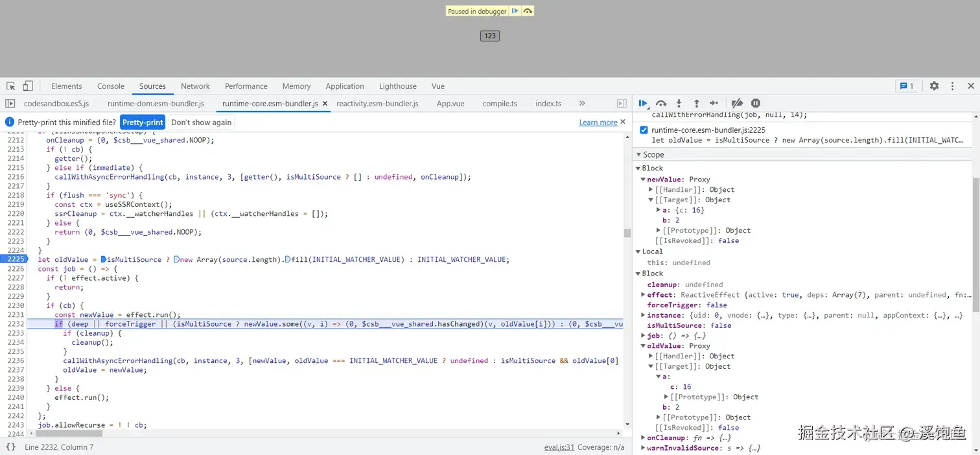Image resolution: width=980 pixels, height=455 pixels.
Task: Show more file tabs chevron
Action: coord(582,103)
